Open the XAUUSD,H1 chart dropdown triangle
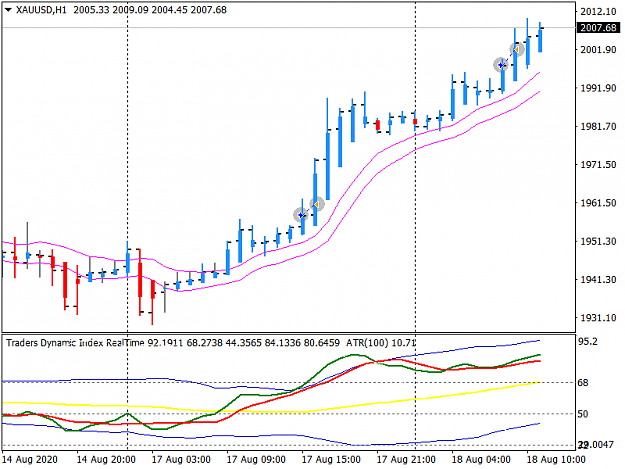This screenshot has width=625, height=469. [8, 10]
